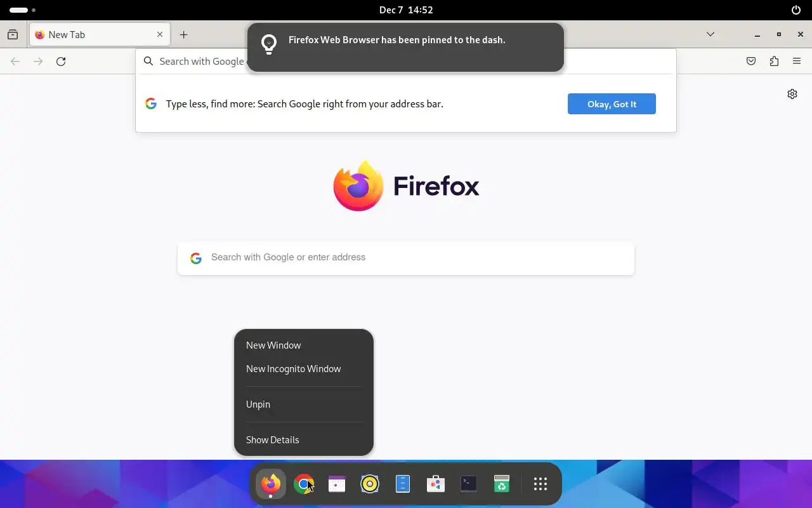Choose Show Details menu entry

pos(304,440)
